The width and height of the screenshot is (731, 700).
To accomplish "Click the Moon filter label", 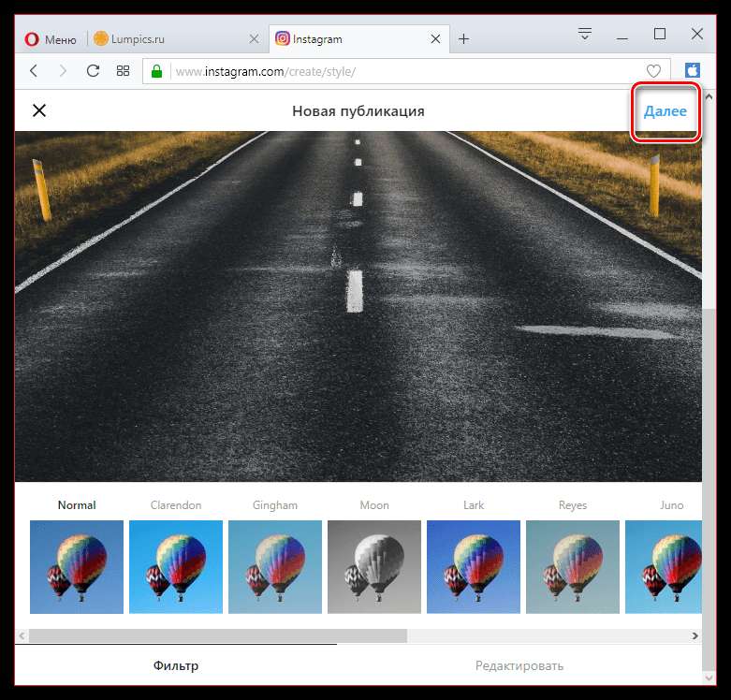I will coord(374,505).
